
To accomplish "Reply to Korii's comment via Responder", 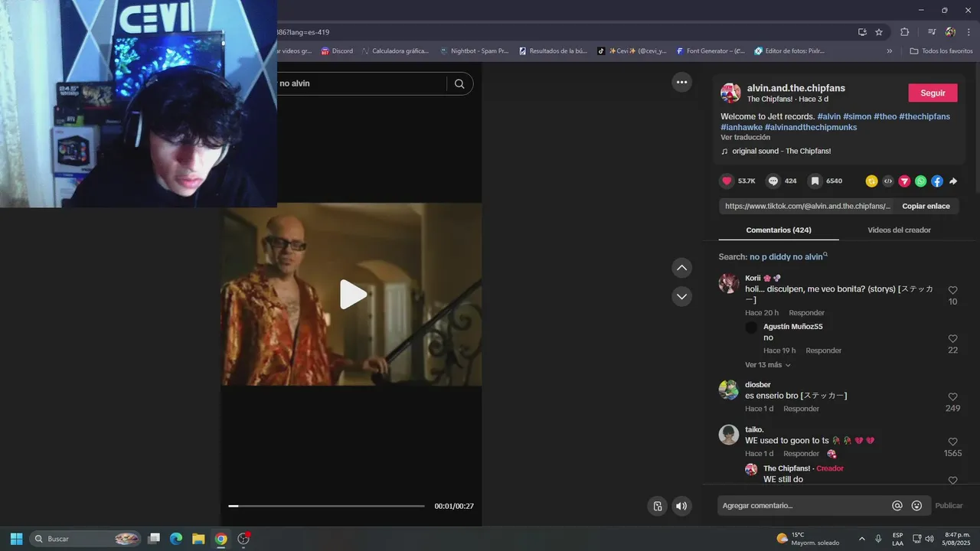I will [x=806, y=313].
